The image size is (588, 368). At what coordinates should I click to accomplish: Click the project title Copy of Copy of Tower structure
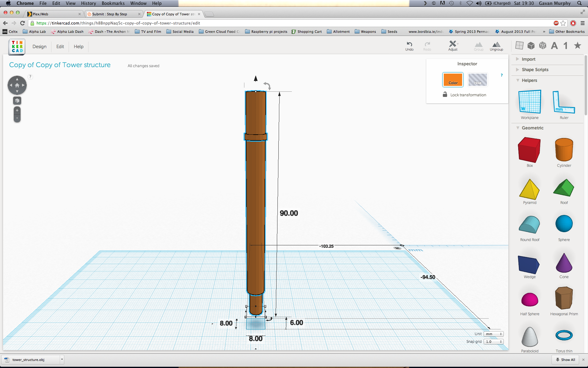[x=60, y=65]
